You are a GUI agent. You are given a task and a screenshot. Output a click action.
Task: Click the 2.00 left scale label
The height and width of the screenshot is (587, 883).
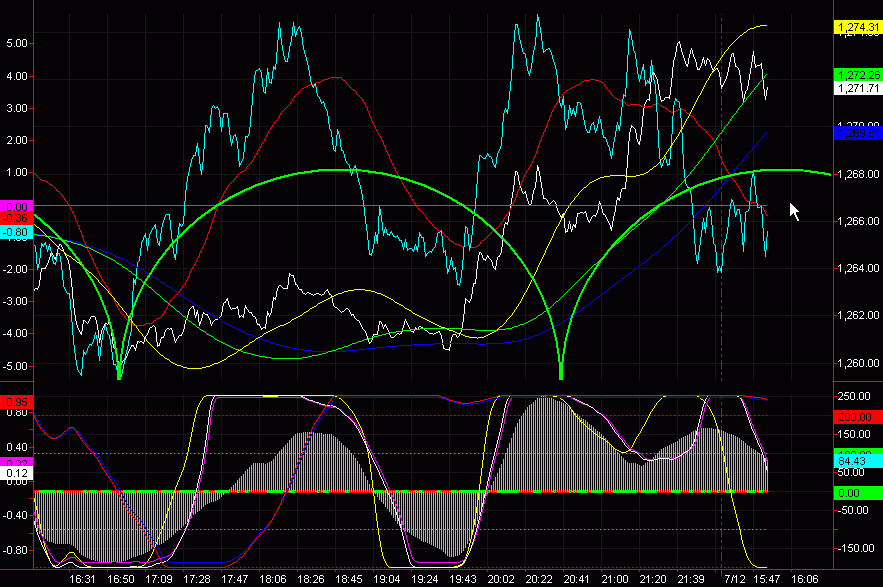(x=17, y=140)
